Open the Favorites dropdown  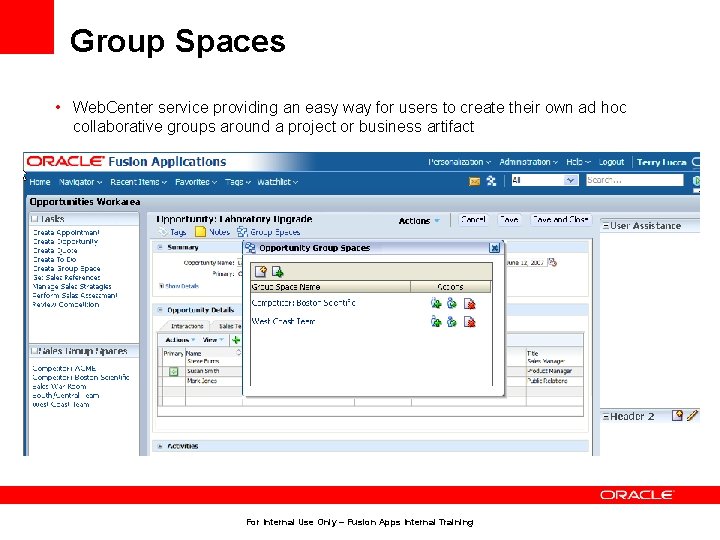tap(196, 182)
